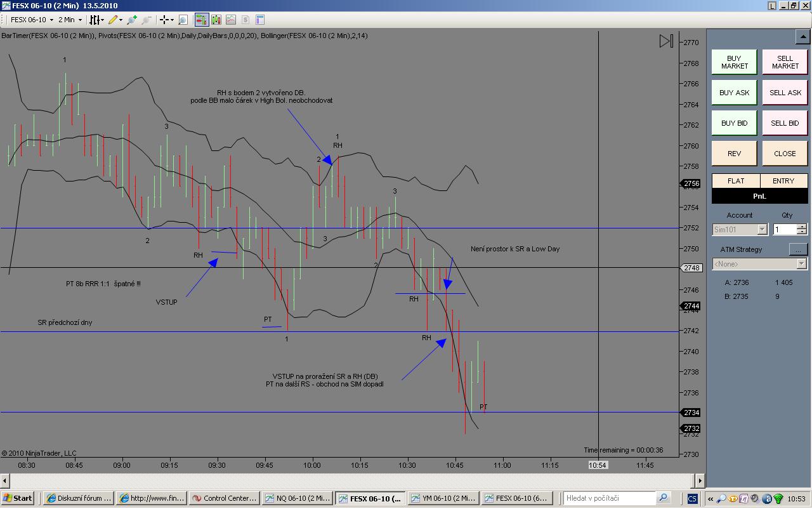
Task: Open the drawing tools dropdown arrow
Action: tap(121, 20)
